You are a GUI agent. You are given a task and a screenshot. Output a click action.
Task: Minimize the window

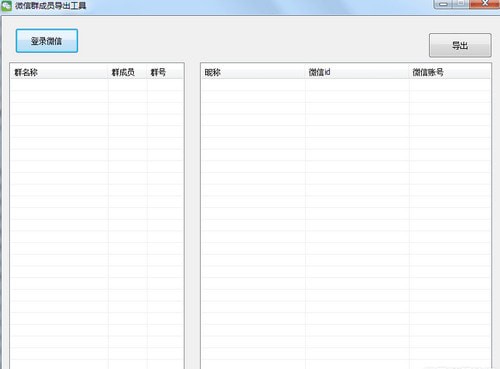point(443,4)
